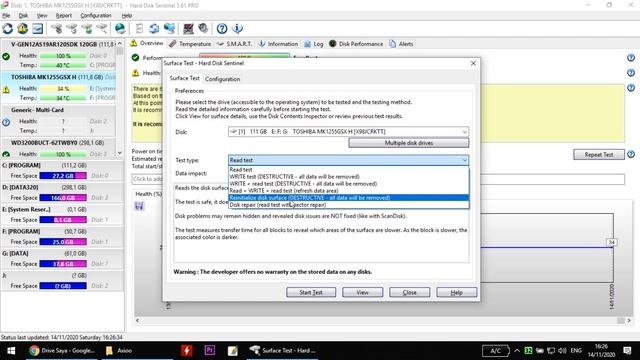Click the chart scrollbar left arrow

[138, 321]
